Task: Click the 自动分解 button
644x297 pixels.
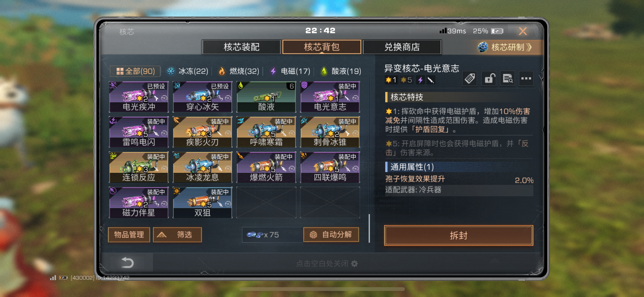Action: (331, 235)
